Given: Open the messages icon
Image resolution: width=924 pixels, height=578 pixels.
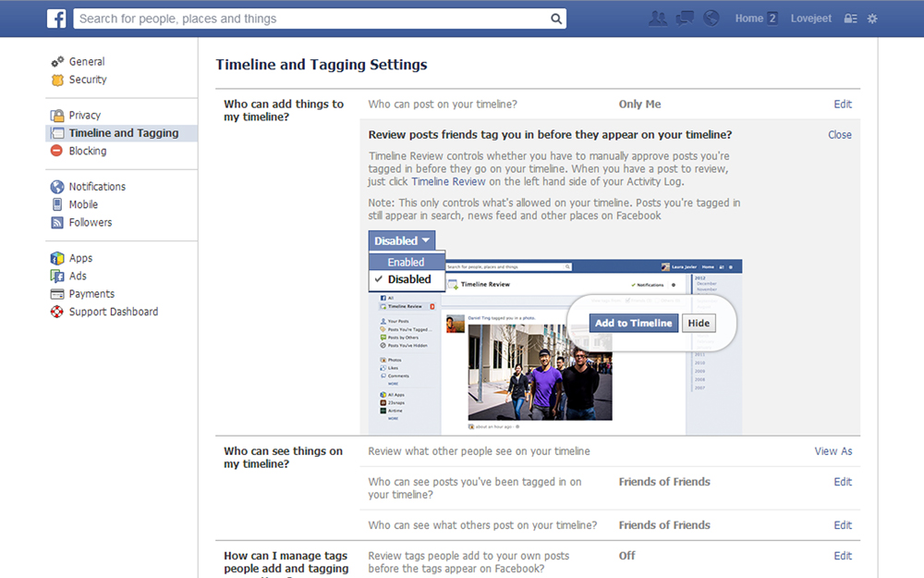Looking at the screenshot, I should point(685,18).
